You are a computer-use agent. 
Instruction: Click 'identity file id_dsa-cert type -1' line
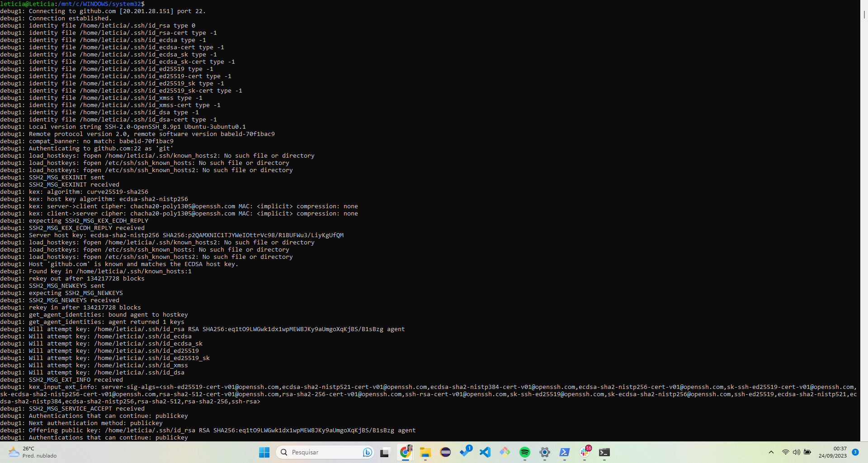pos(108,119)
